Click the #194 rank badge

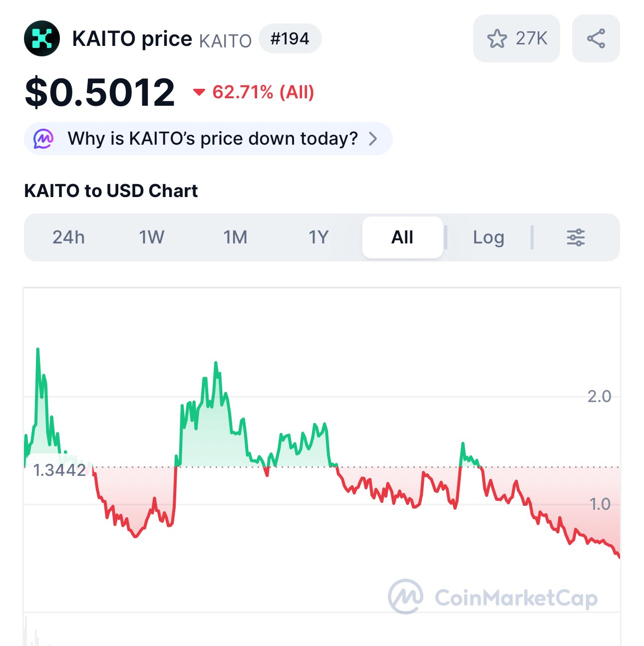point(290,38)
